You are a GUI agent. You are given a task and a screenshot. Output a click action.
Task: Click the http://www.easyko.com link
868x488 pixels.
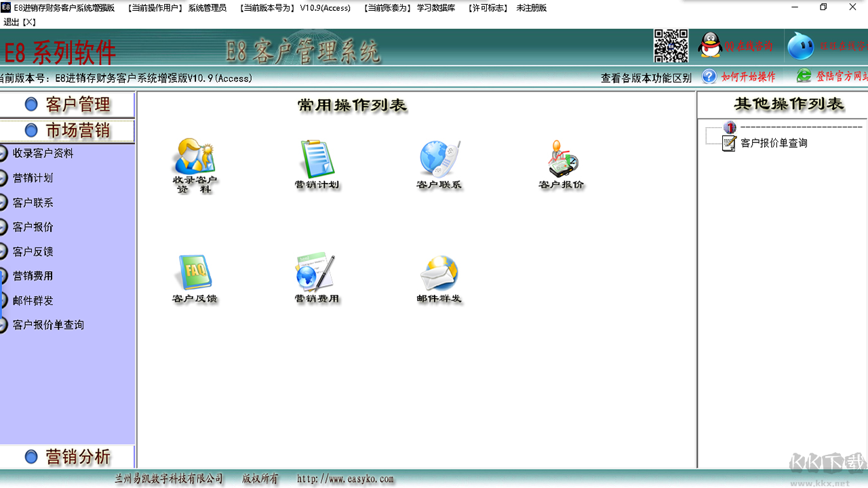345,479
